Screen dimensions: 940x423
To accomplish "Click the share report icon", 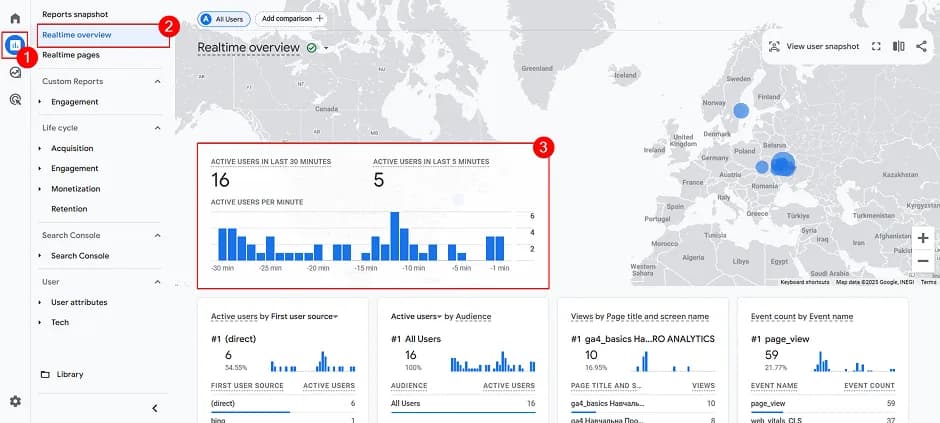I will coord(921,46).
